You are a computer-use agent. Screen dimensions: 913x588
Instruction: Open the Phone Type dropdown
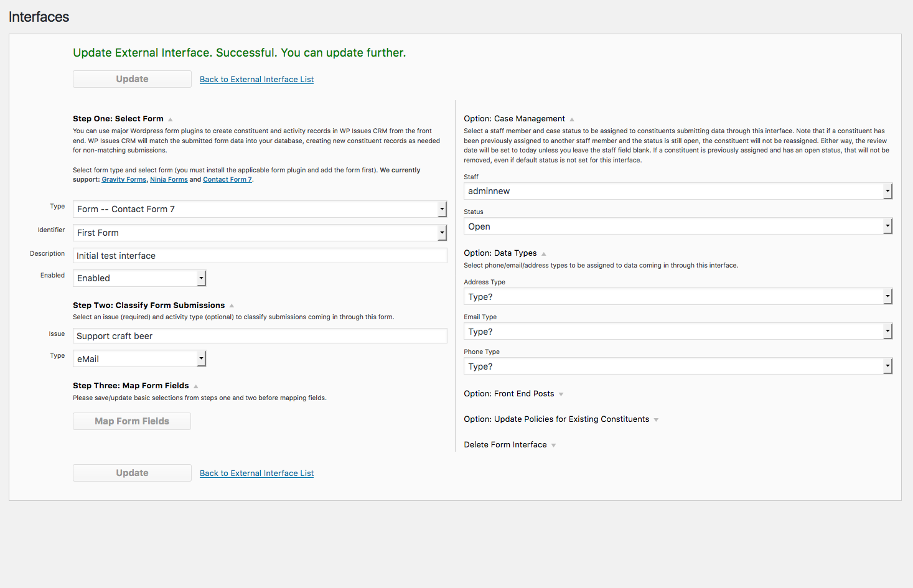coord(678,366)
